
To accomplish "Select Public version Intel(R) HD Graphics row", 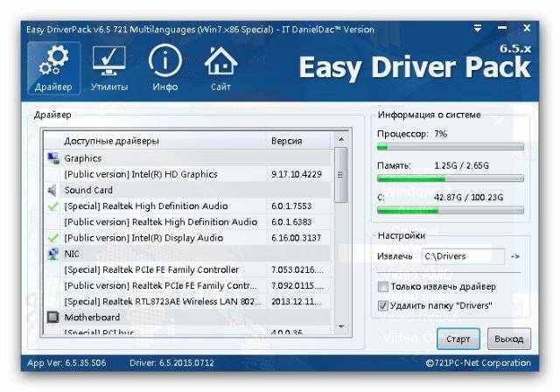I will click(189, 174).
